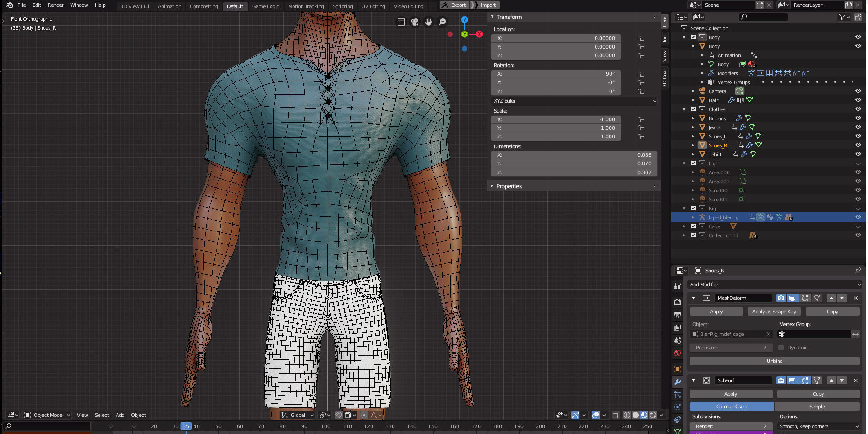This screenshot has width=868, height=434.
Task: Hide the biped_blenrig object
Action: coord(858,217)
